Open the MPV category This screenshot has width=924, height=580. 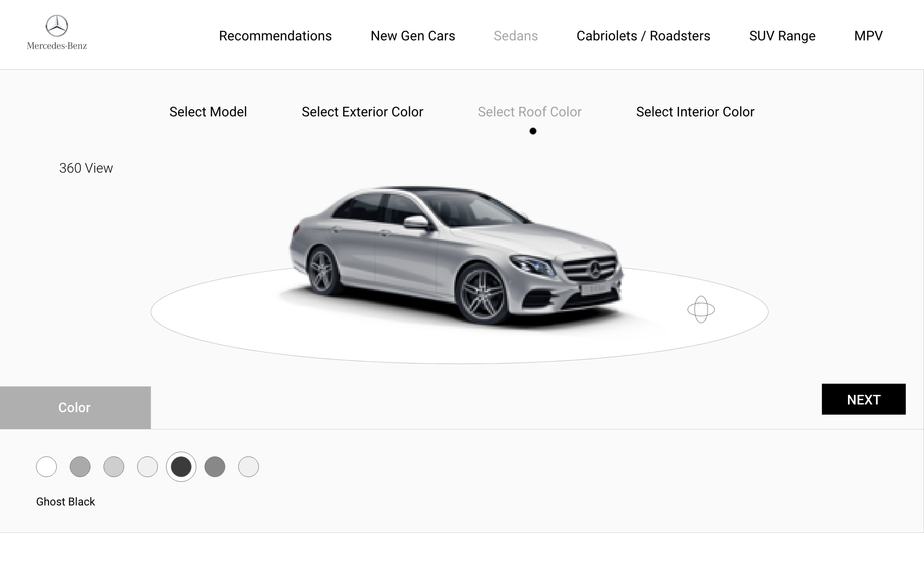tap(868, 36)
